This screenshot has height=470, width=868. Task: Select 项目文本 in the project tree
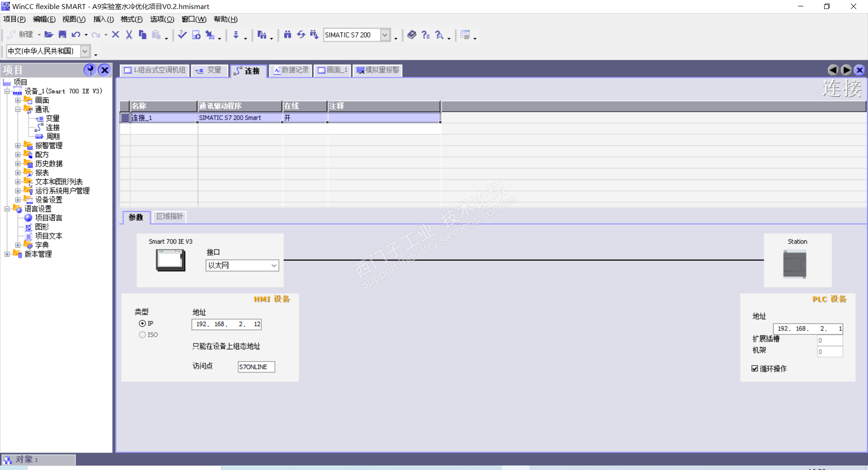tap(49, 236)
